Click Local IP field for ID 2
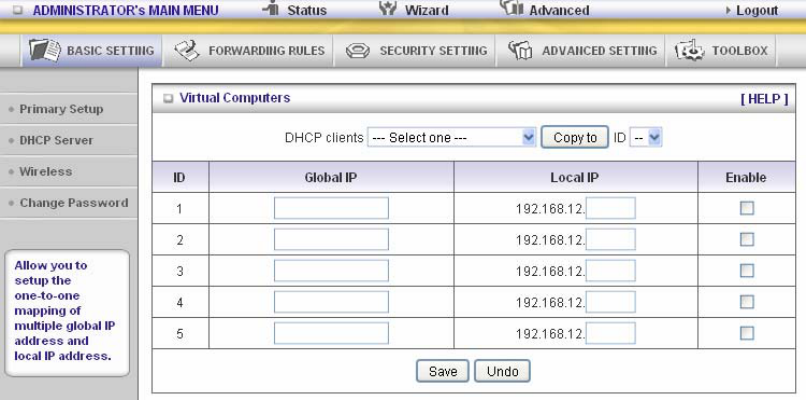Image resolution: width=806 pixels, height=400 pixels. click(611, 240)
